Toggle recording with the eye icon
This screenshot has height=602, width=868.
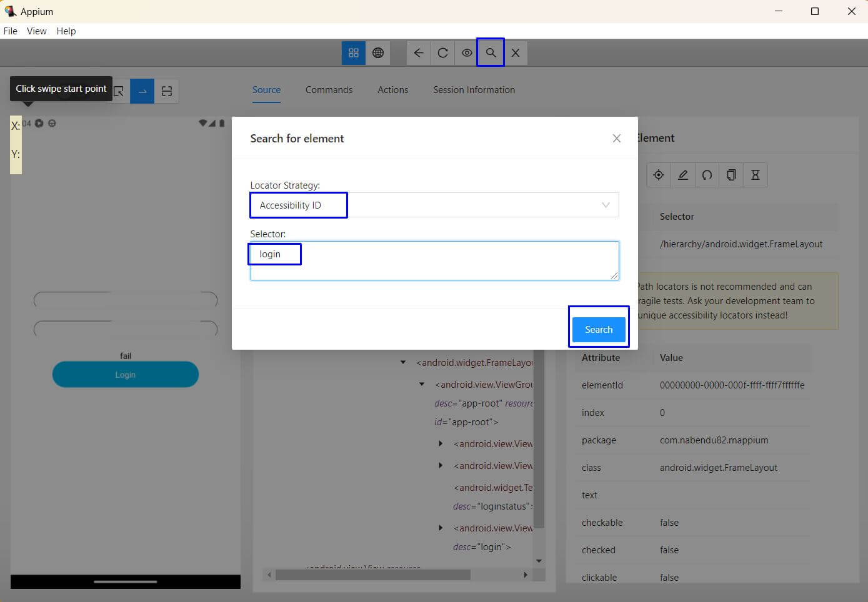click(x=467, y=53)
